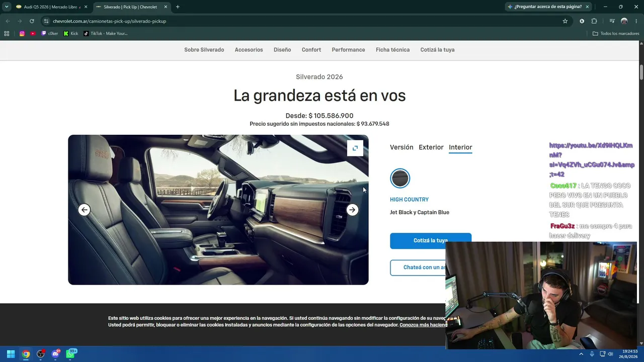Open the Chrome three-dot menu
The height and width of the screenshot is (362, 644).
636,21
